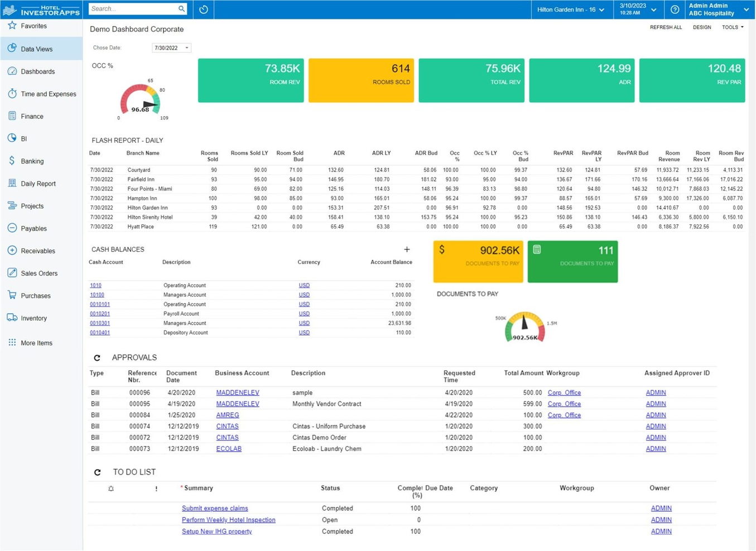Click inside the Search field
Screen dimensions: 756x551
tap(134, 9)
